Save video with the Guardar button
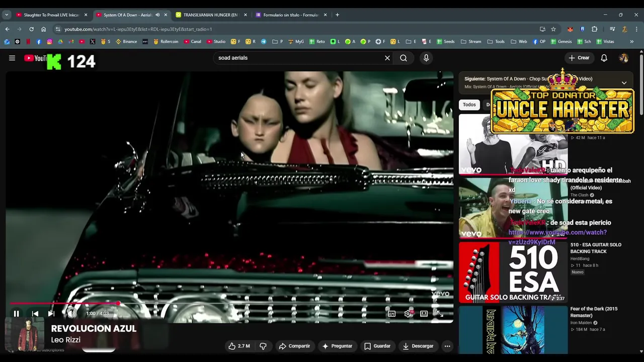The width and height of the screenshot is (644, 362). point(377,346)
